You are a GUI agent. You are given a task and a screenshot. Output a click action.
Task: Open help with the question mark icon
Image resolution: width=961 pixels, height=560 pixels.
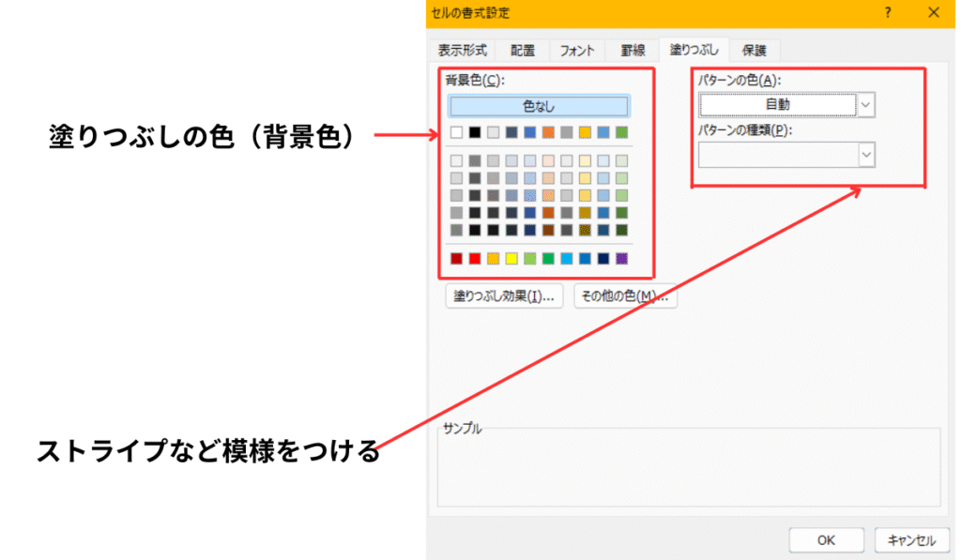click(887, 13)
